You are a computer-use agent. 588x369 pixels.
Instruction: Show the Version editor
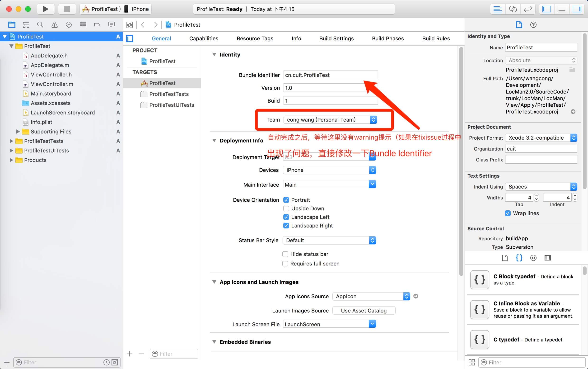(x=528, y=9)
